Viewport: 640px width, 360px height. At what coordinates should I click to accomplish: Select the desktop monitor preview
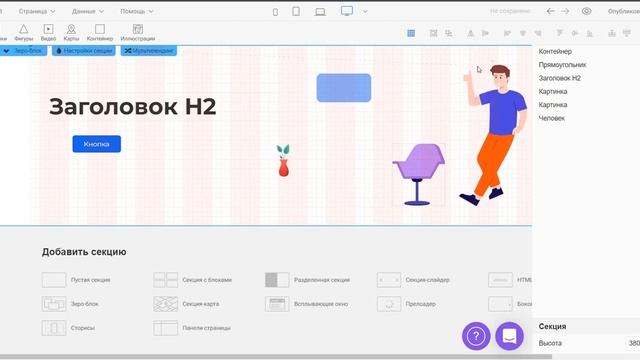point(347,11)
